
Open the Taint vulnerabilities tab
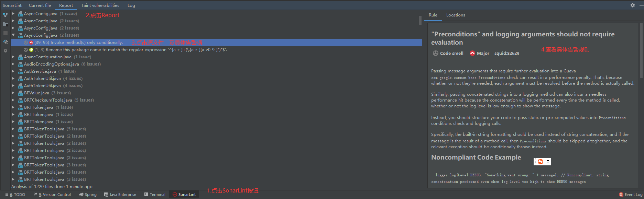(100, 5)
